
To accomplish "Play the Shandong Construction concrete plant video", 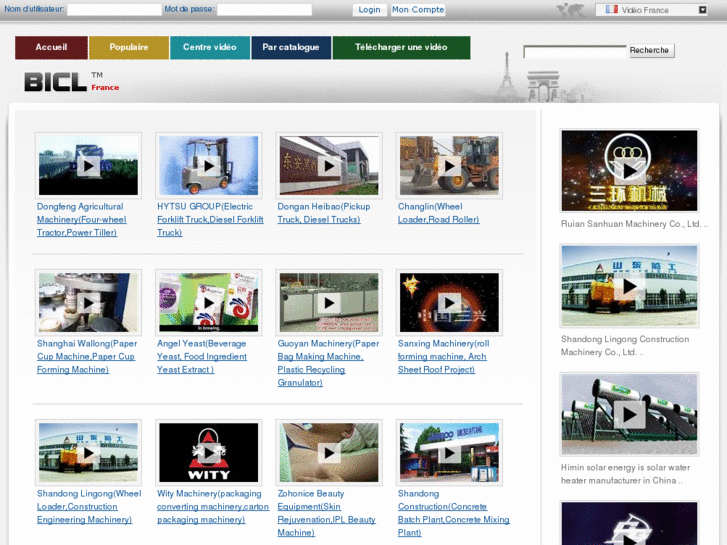I will (449, 453).
